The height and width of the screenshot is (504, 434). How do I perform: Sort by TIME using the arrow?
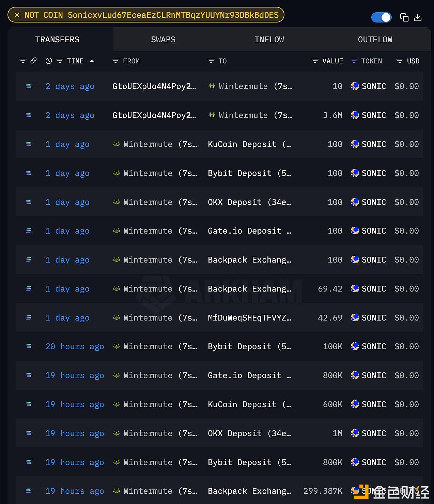pos(91,61)
